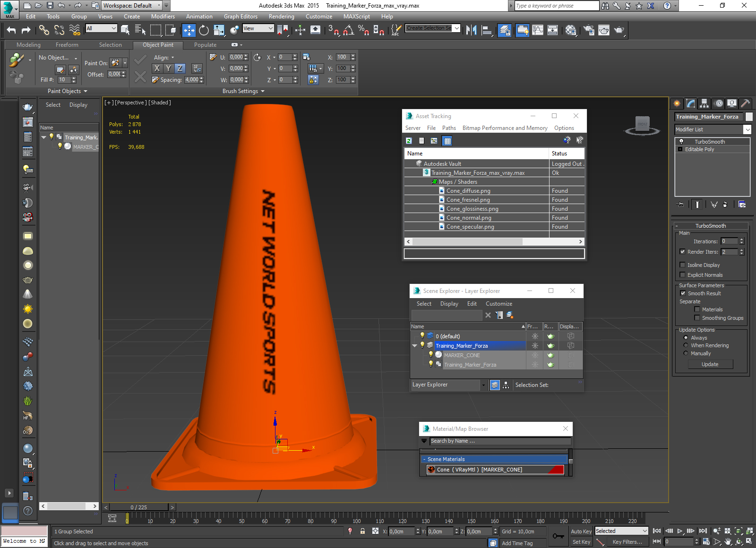Toggle selection lock padlock icon
Viewport: 756px width, 548px height.
click(362, 531)
